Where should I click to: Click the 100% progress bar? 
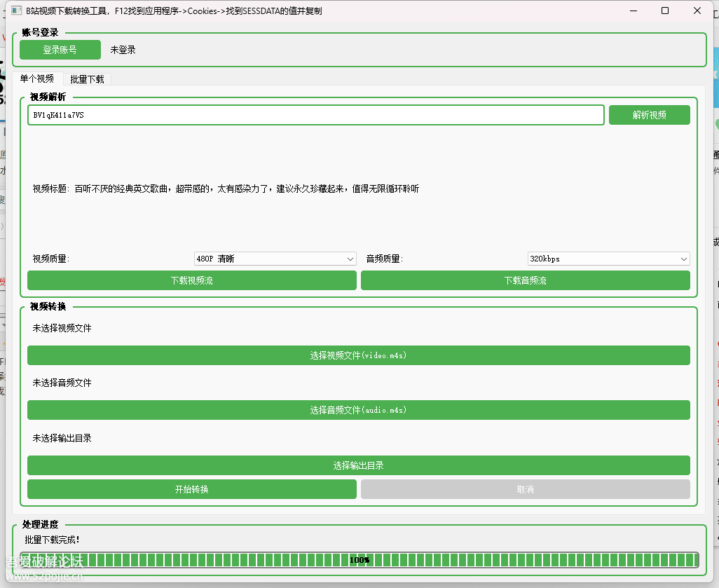[x=359, y=560]
